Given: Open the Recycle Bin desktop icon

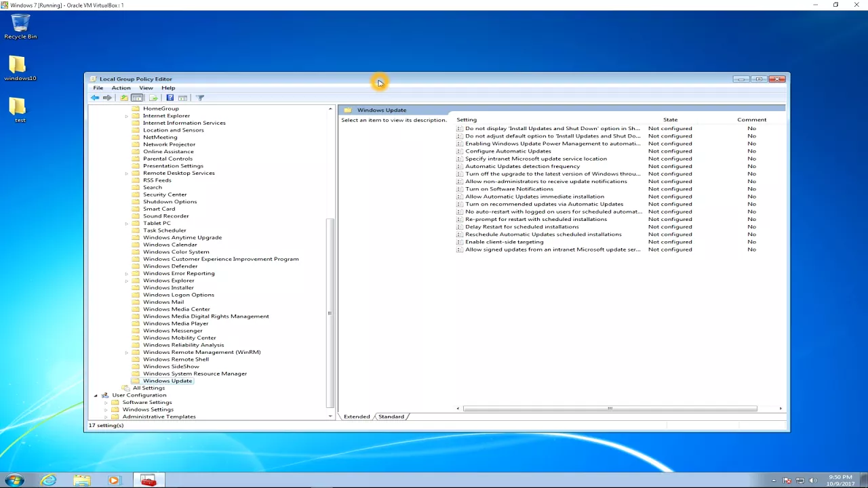Looking at the screenshot, I should [20, 26].
